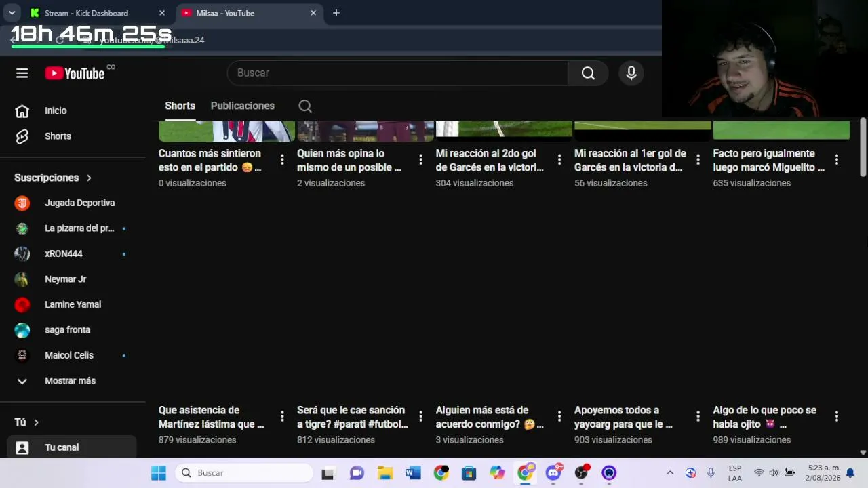
Task: Open options for 'Algo de lo que poco' short
Action: point(837,416)
